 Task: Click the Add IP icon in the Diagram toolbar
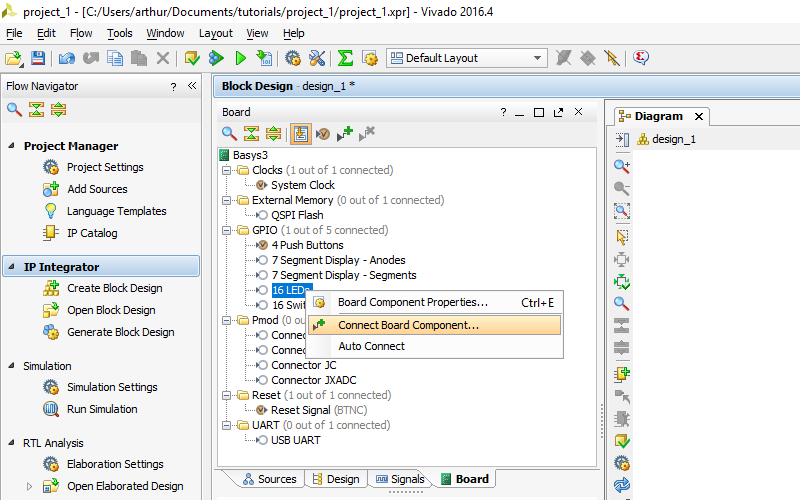click(x=621, y=374)
